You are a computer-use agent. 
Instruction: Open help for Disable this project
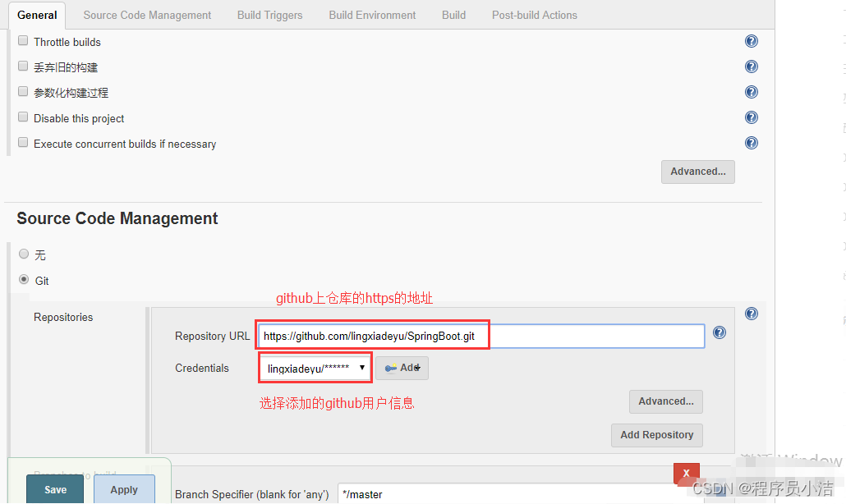point(751,117)
